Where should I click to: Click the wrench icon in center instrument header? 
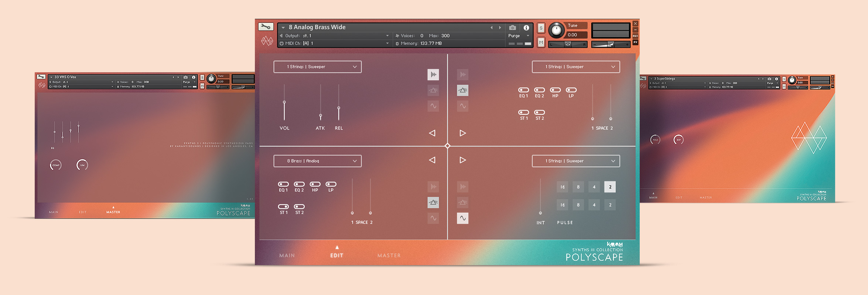(x=266, y=27)
